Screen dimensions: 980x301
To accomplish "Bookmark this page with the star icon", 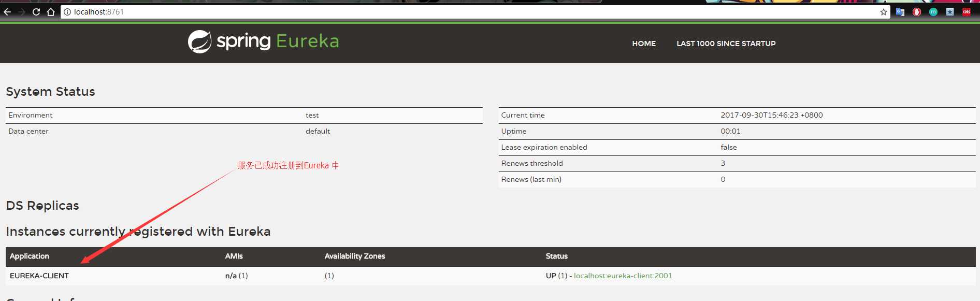I will coord(884,12).
